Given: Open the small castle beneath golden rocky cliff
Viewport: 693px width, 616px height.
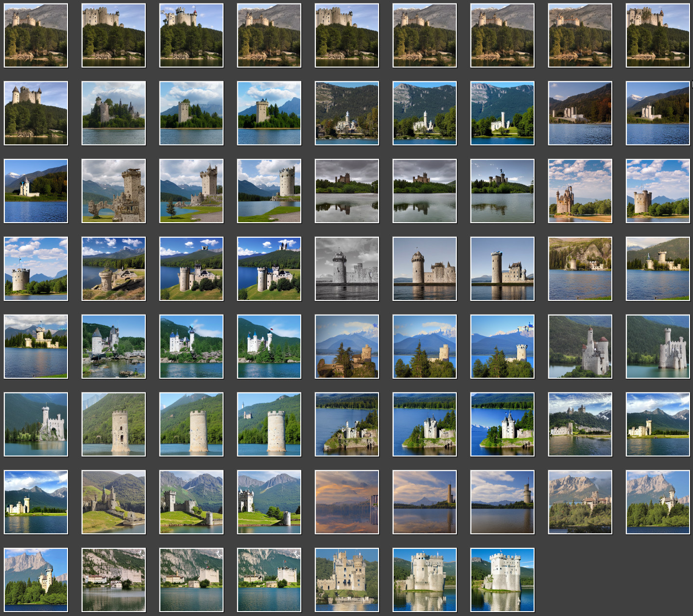Looking at the screenshot, I should pos(580,269).
